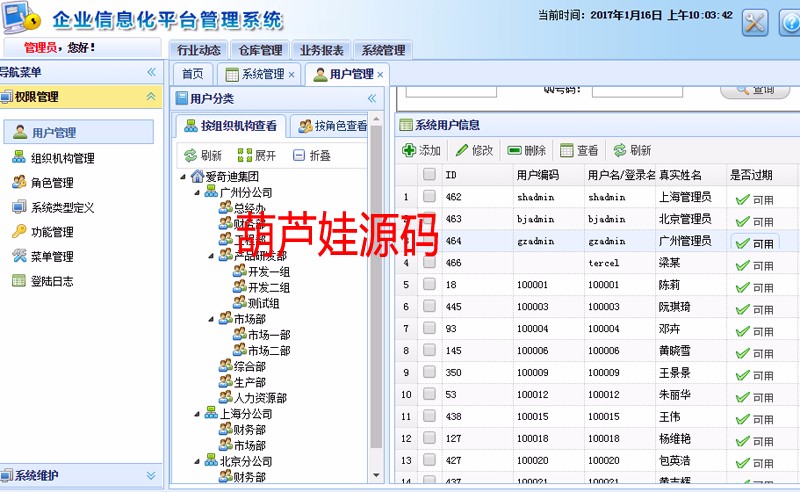Expand all tree nodes with 展开

(257, 155)
